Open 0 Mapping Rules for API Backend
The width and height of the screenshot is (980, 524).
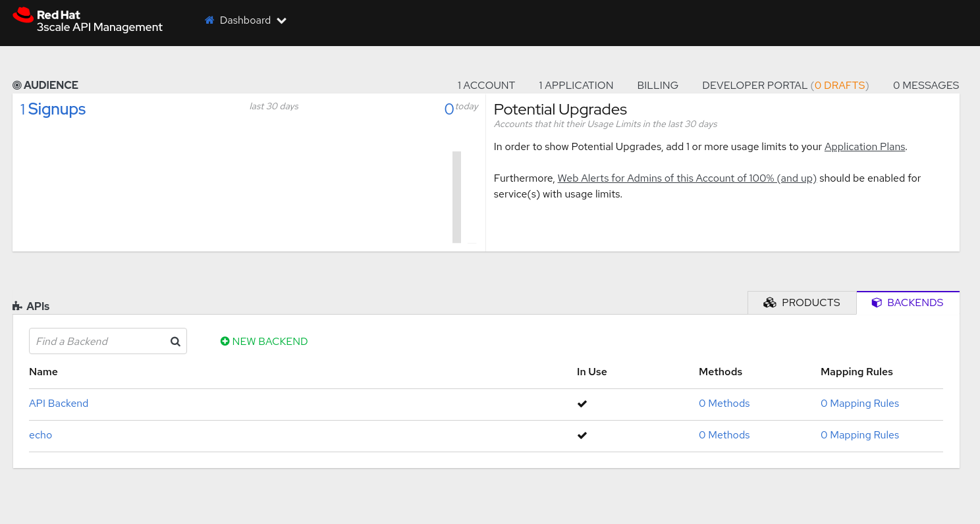(x=859, y=404)
